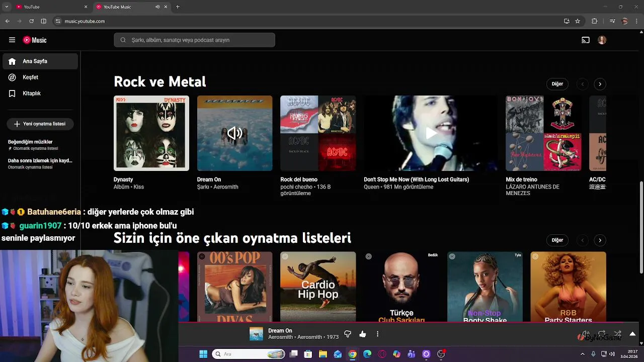Open Microsoft Store from the taskbar
The image size is (644, 362).
tap(308, 354)
